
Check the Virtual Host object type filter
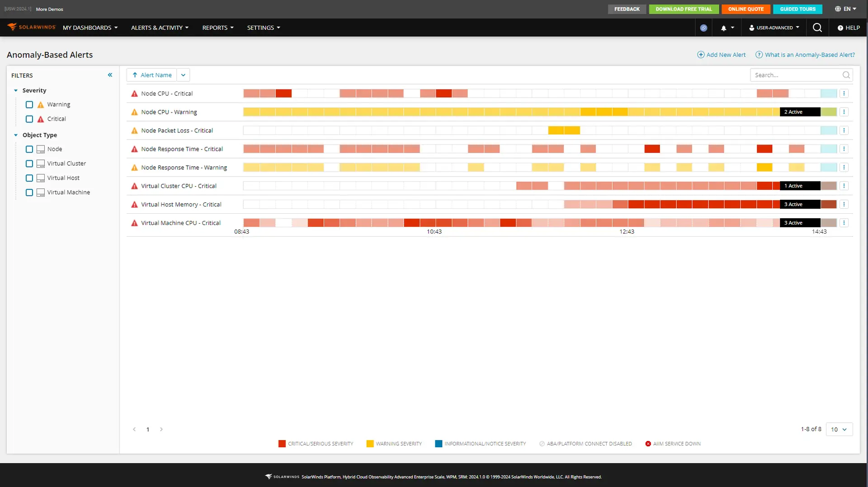[x=29, y=178]
